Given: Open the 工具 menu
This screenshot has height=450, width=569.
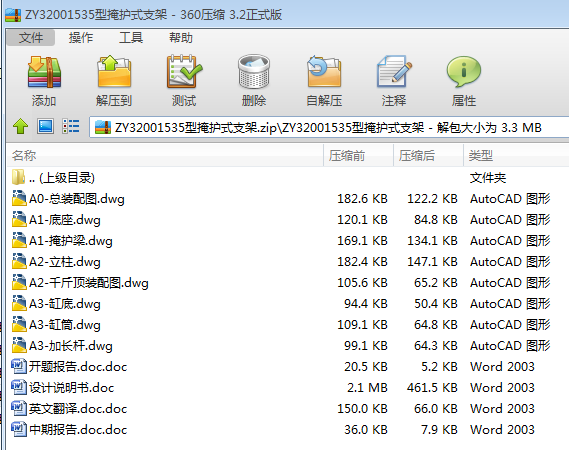Looking at the screenshot, I should pos(131,38).
